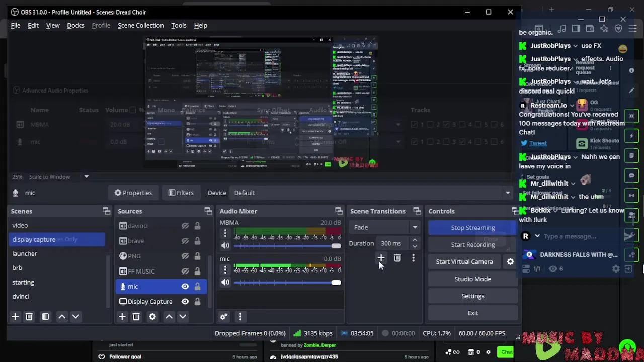Open source Filters button
The image size is (644, 362).
pyautogui.click(x=181, y=193)
